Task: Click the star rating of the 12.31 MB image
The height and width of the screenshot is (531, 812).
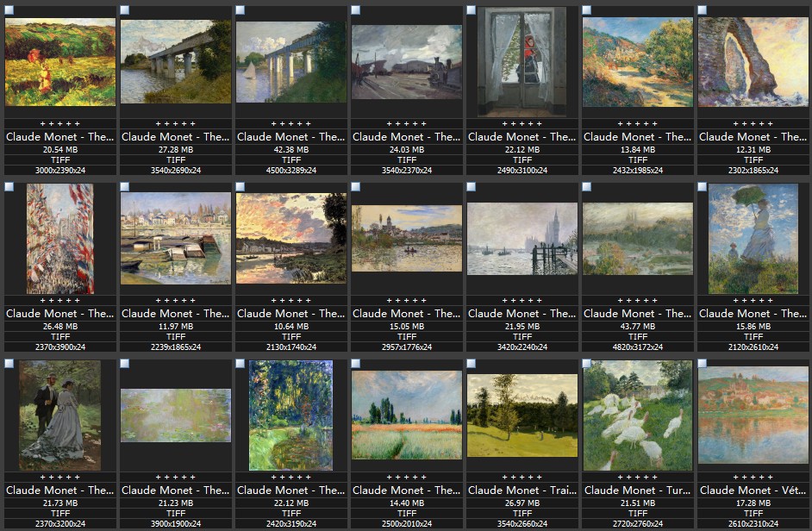Action: click(753, 124)
